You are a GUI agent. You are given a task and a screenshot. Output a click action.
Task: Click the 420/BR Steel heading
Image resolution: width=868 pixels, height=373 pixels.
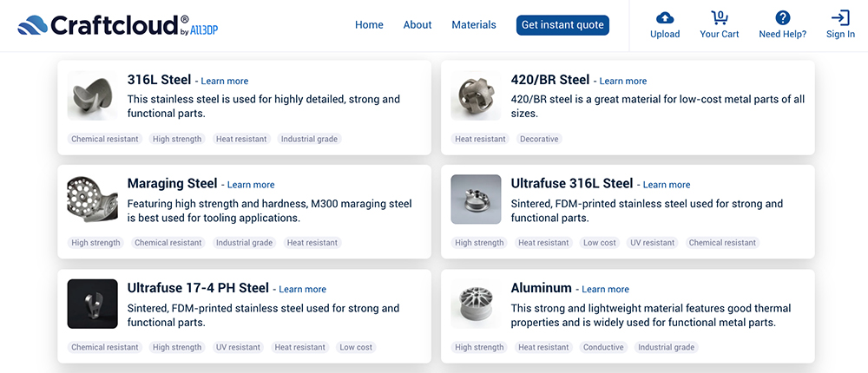tap(550, 80)
